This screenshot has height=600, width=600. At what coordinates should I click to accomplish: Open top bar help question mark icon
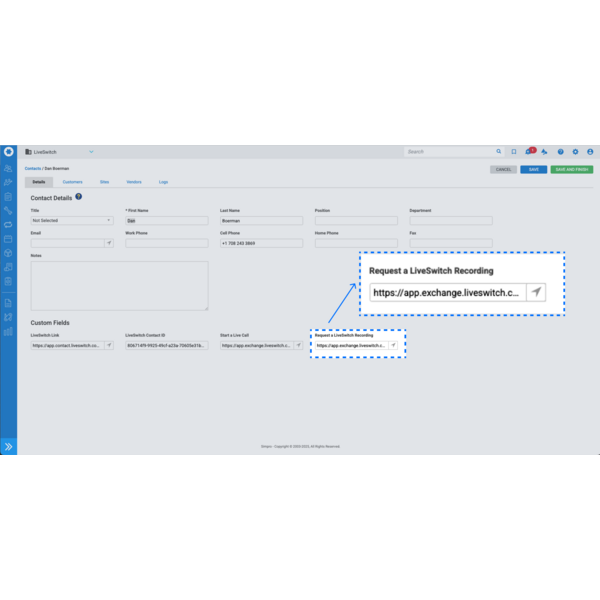(x=561, y=152)
